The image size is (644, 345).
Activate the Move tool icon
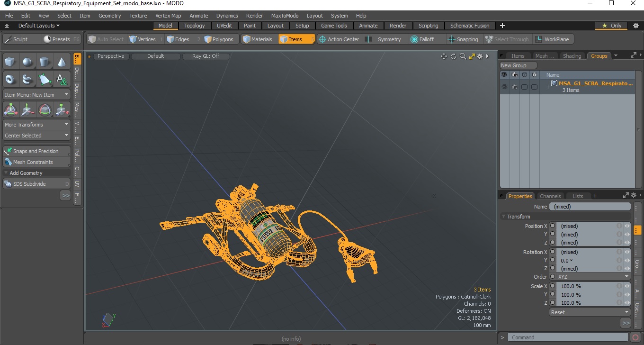coord(28,109)
